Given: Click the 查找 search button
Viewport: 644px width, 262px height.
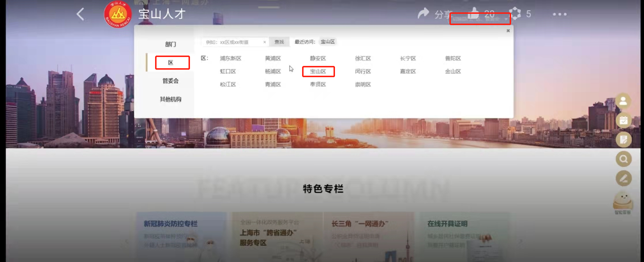Looking at the screenshot, I should click(x=279, y=42).
